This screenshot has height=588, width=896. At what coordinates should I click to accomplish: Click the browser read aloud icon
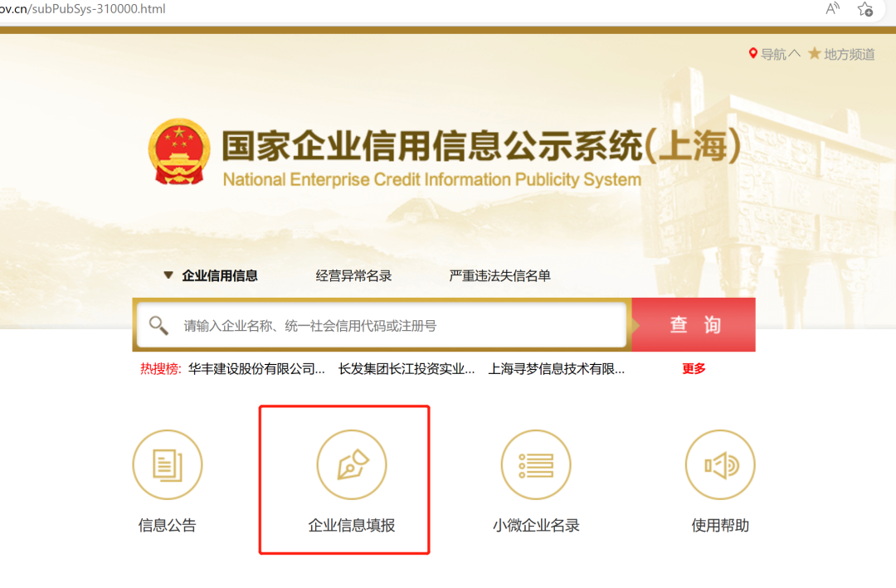[x=833, y=8]
